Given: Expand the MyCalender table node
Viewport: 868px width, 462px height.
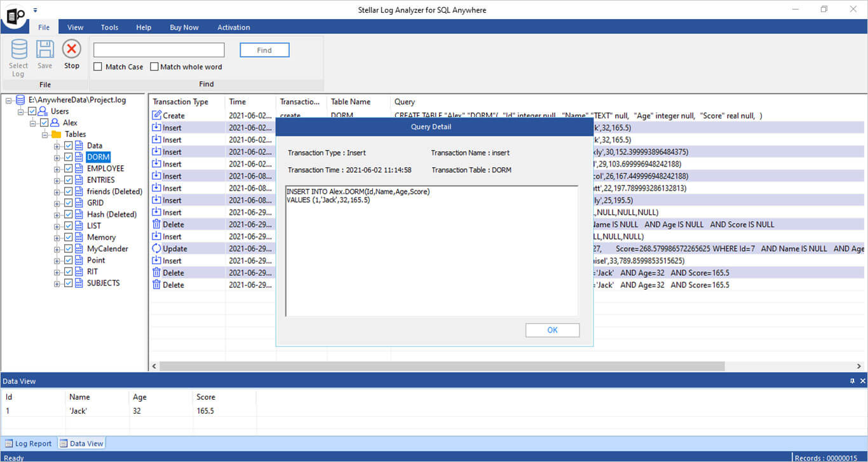Looking at the screenshot, I should pos(57,248).
